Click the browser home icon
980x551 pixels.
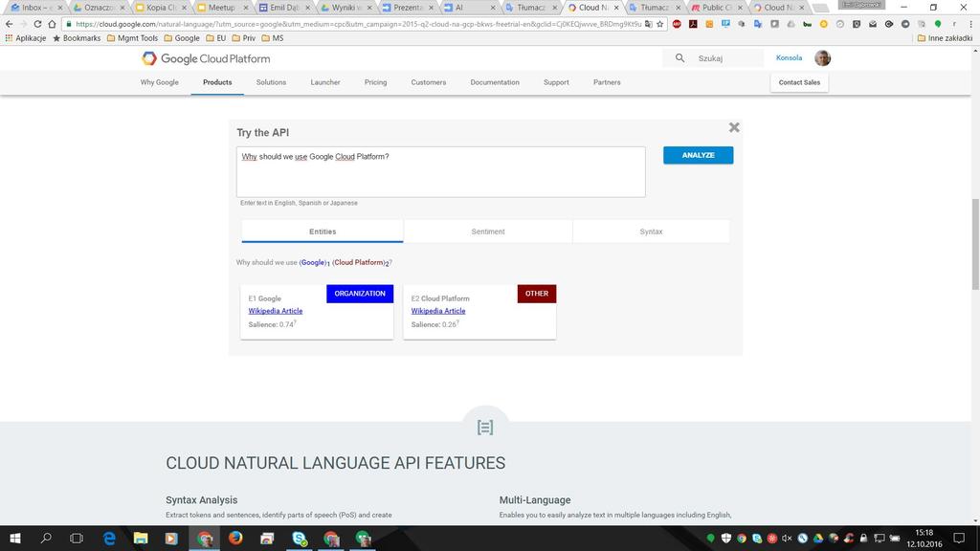(52, 24)
